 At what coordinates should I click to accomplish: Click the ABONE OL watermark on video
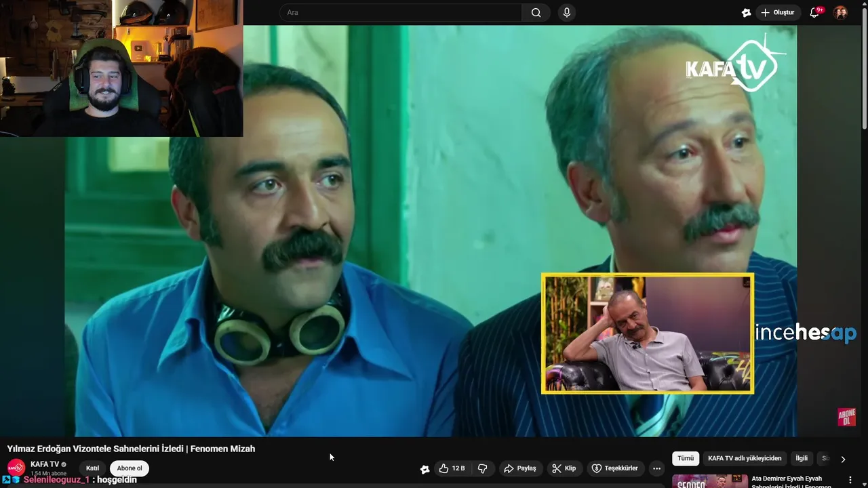[846, 417]
